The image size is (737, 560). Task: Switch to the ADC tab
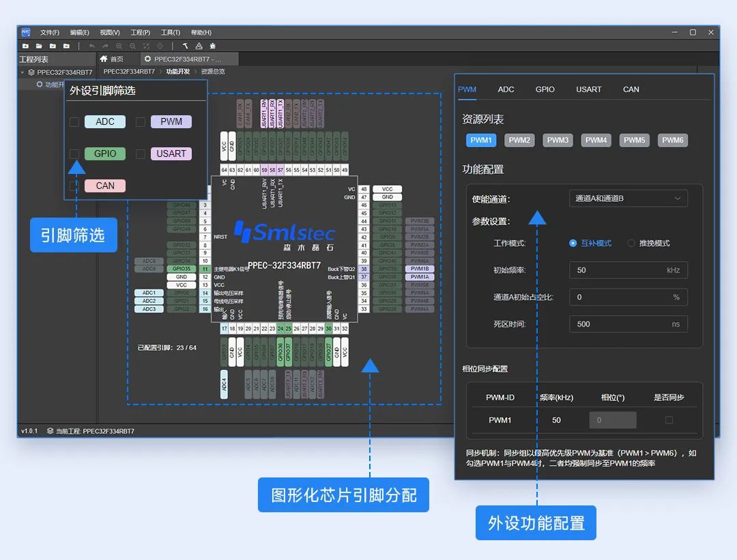point(506,89)
